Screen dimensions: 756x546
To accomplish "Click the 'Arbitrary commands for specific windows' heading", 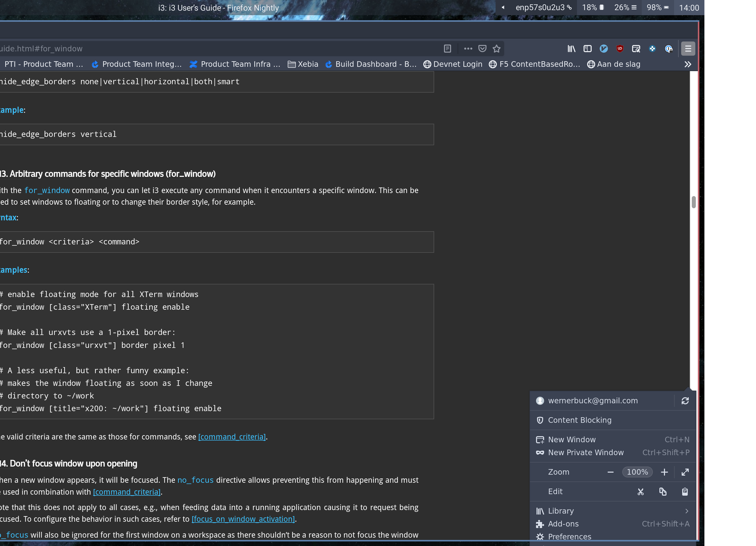I will [x=108, y=174].
